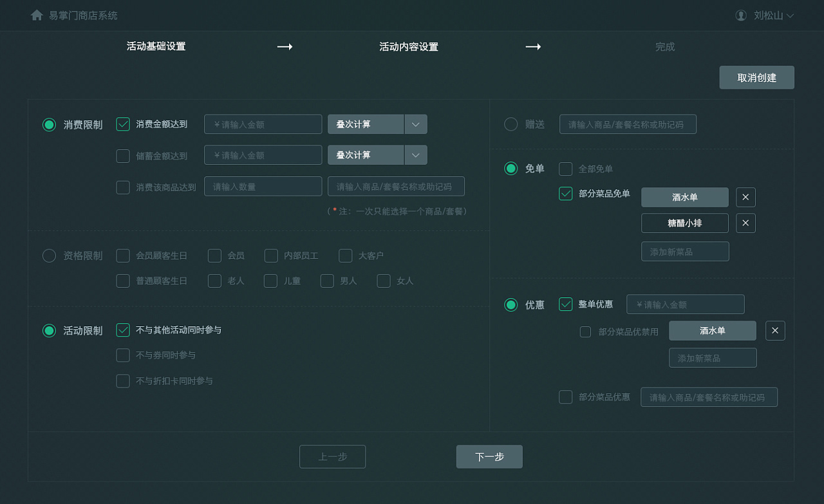Open 叠次计算 dropdown for 储蓄金额达到
The height and width of the screenshot is (504, 824).
pyautogui.click(x=416, y=155)
